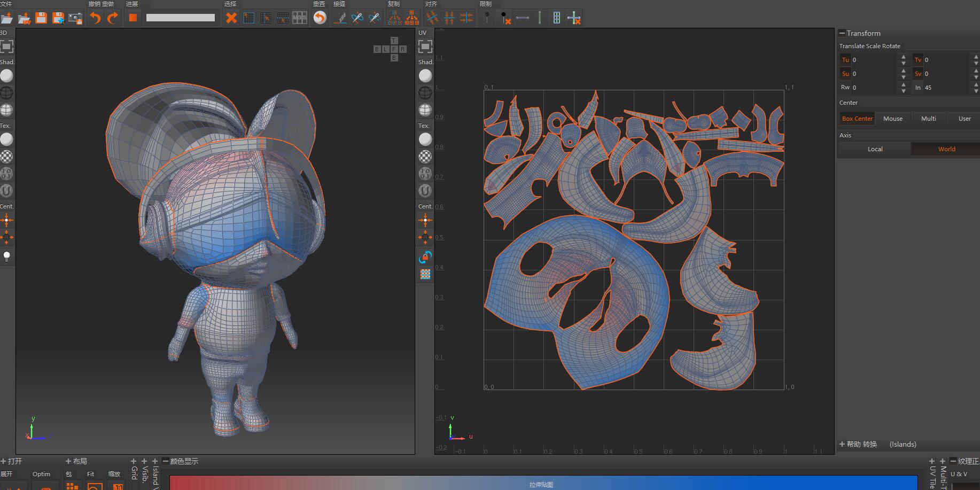The height and width of the screenshot is (490, 980).
Task: Click the vertical line constraint icon
Action: pyautogui.click(x=540, y=18)
